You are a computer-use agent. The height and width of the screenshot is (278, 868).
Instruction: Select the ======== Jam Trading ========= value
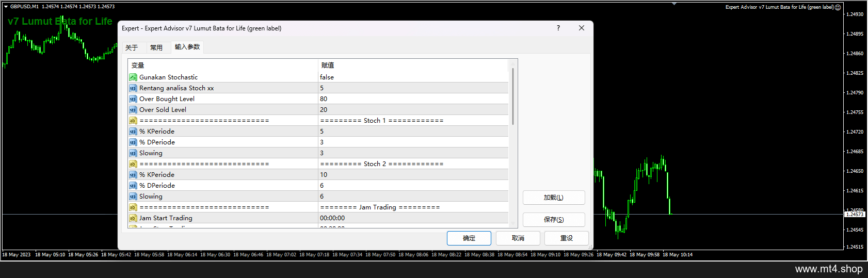pos(380,207)
